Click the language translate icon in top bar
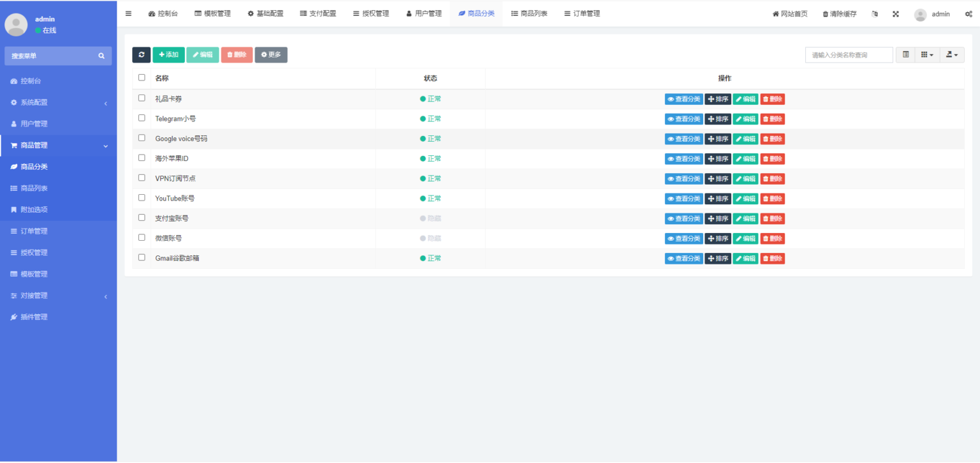Image resolution: width=980 pixels, height=463 pixels. 875,14
